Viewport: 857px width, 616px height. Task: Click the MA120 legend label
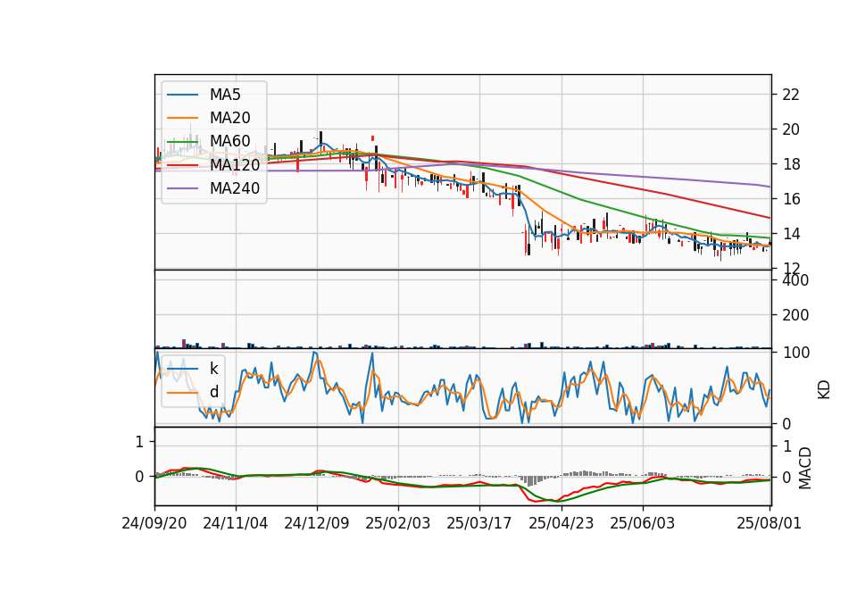click(235, 164)
